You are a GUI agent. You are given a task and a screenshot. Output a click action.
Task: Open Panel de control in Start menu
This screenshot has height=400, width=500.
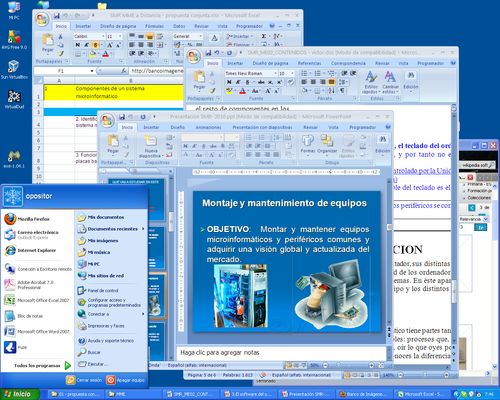pos(98,291)
